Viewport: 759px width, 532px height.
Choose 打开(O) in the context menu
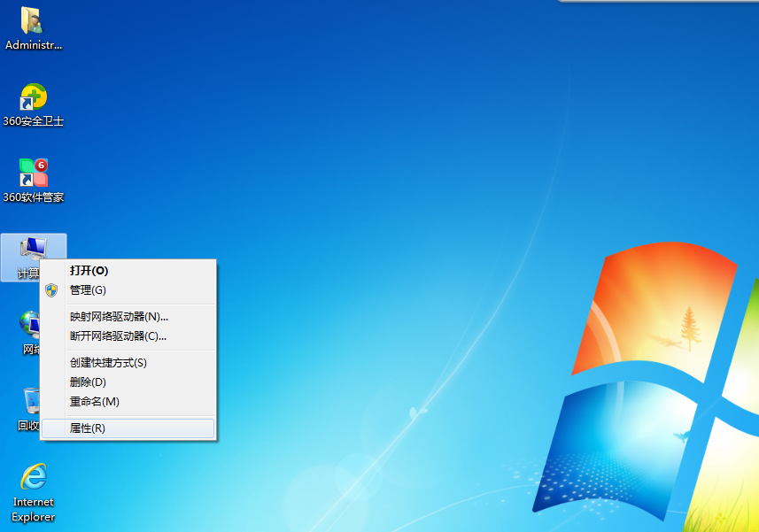click(x=128, y=270)
